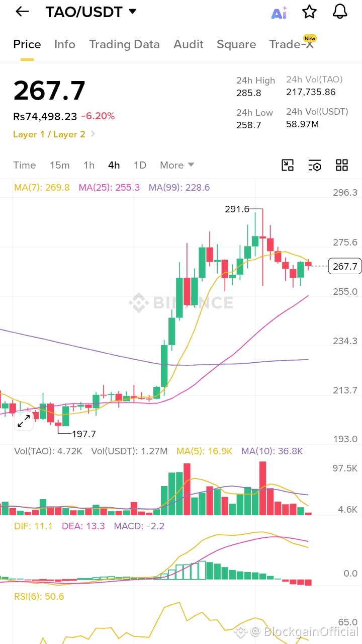The image size is (362, 644).
Task: Add TAO/USDT to favorites with the star icon
Action: pyautogui.click(x=309, y=12)
